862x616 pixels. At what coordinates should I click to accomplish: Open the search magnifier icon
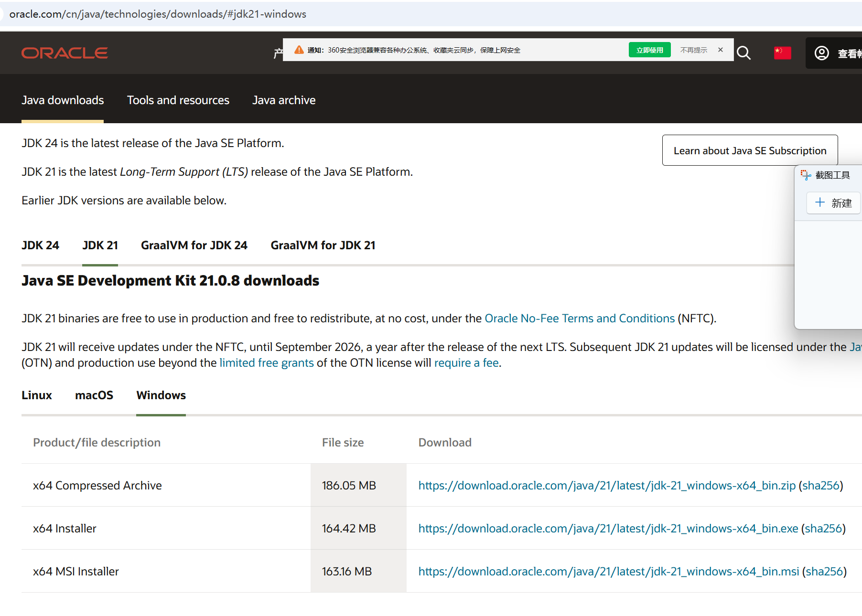tap(743, 53)
